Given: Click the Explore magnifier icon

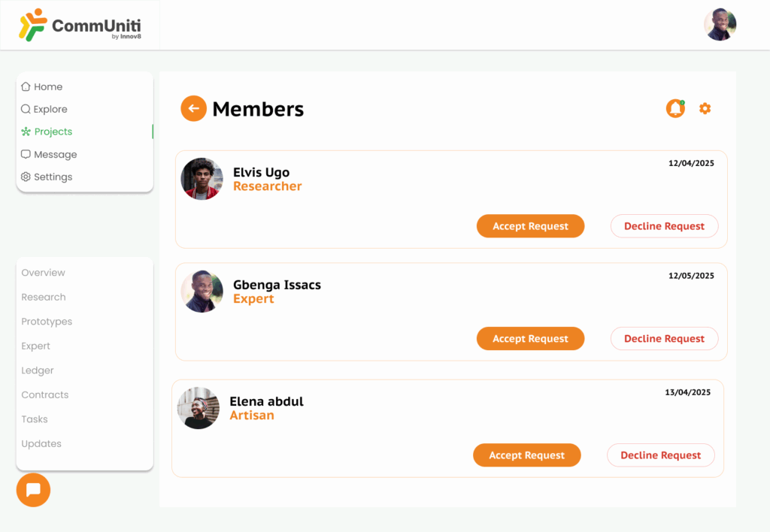Looking at the screenshot, I should point(26,109).
